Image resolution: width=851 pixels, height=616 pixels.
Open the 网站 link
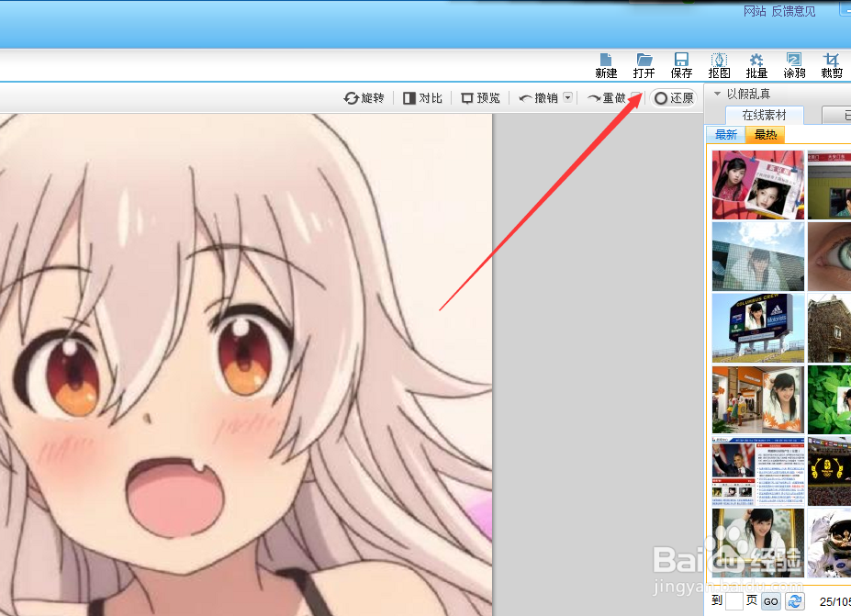click(755, 11)
